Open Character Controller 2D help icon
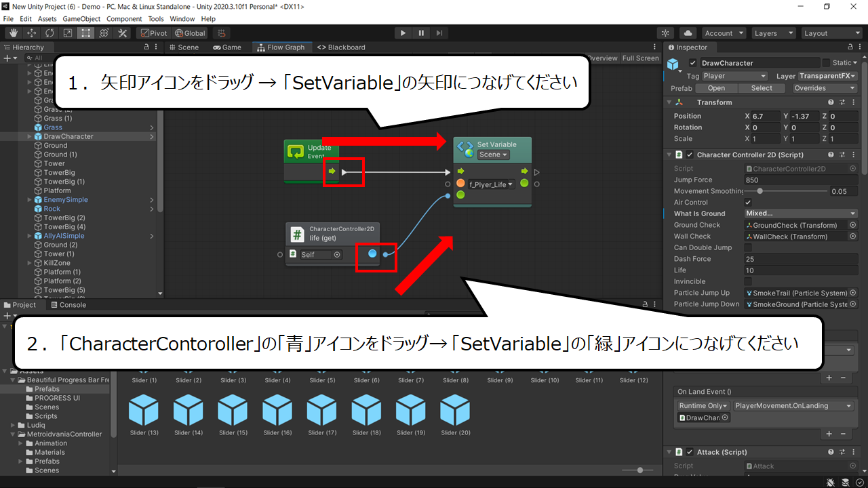Viewport: 868px width, 488px height. click(x=831, y=155)
